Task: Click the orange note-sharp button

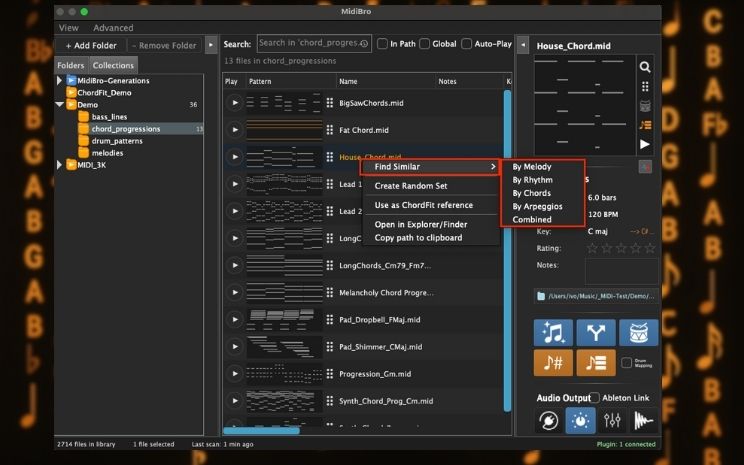Action: [553, 363]
